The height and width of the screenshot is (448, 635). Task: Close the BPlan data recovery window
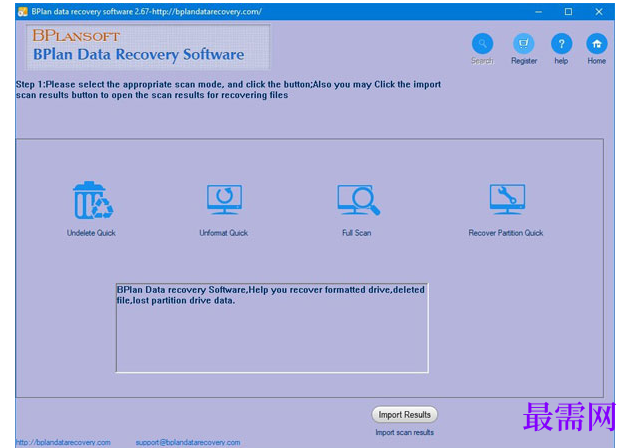[x=599, y=12]
